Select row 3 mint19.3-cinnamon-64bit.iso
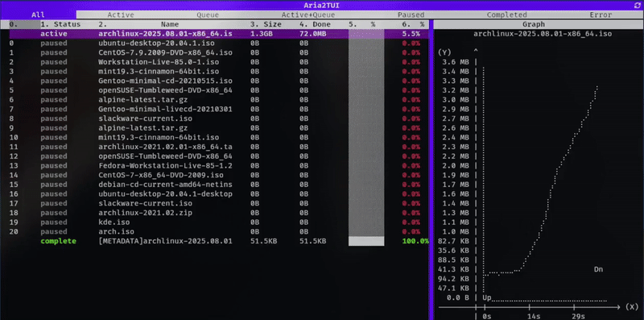 click(x=218, y=72)
